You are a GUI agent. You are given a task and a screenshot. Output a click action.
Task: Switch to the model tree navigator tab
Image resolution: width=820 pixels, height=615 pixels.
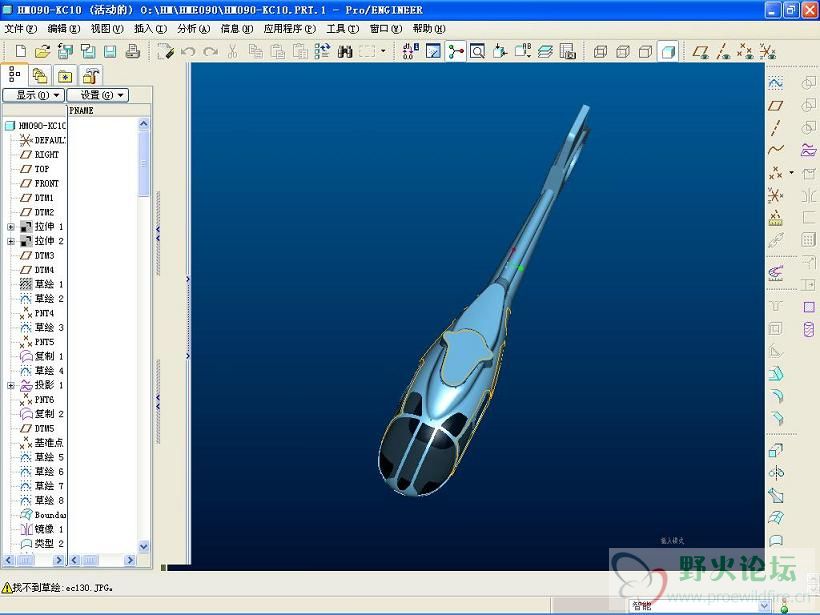coord(14,75)
